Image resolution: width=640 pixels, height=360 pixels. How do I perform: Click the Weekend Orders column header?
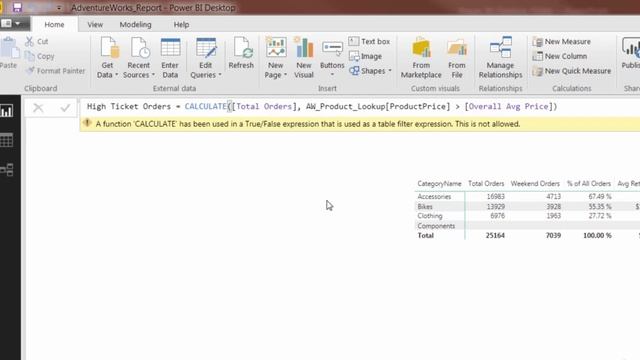tap(535, 184)
